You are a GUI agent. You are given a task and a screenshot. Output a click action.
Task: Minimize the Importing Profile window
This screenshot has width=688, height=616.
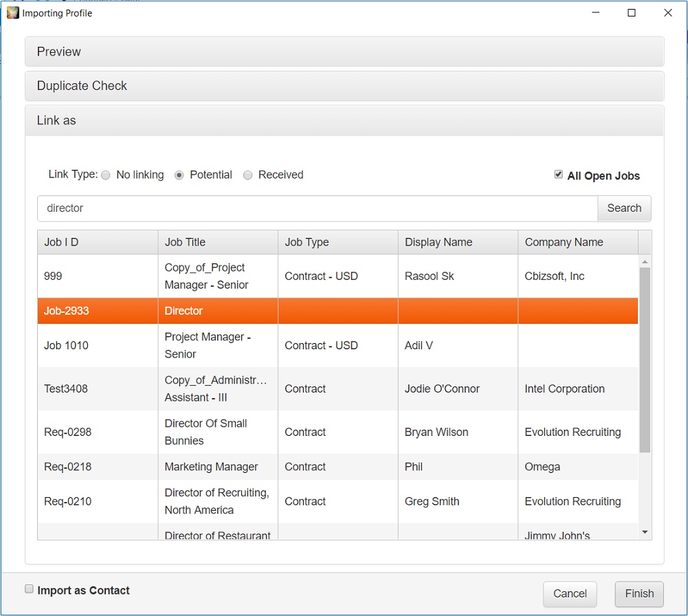tap(595, 13)
